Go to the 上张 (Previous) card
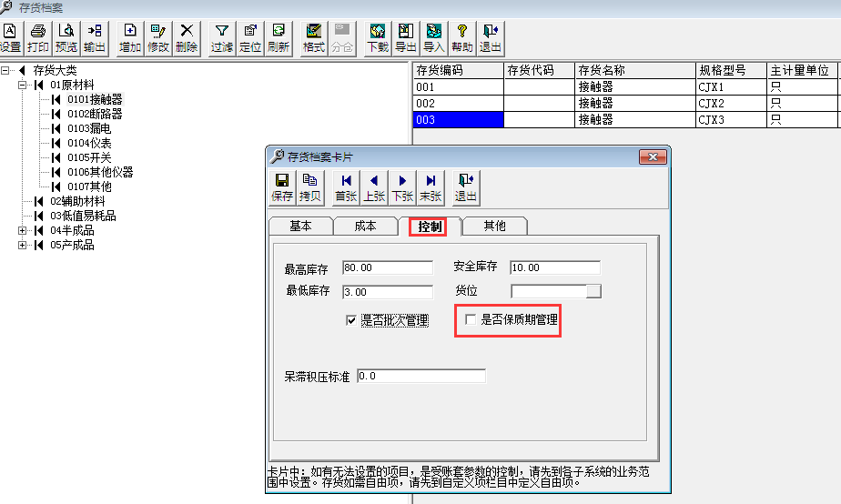This screenshot has height=504, width=841. tap(374, 187)
